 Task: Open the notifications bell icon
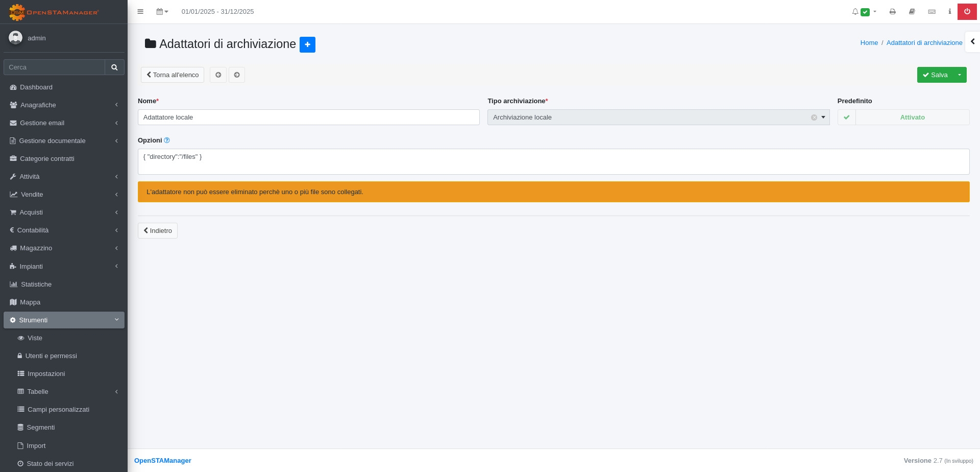[855, 11]
